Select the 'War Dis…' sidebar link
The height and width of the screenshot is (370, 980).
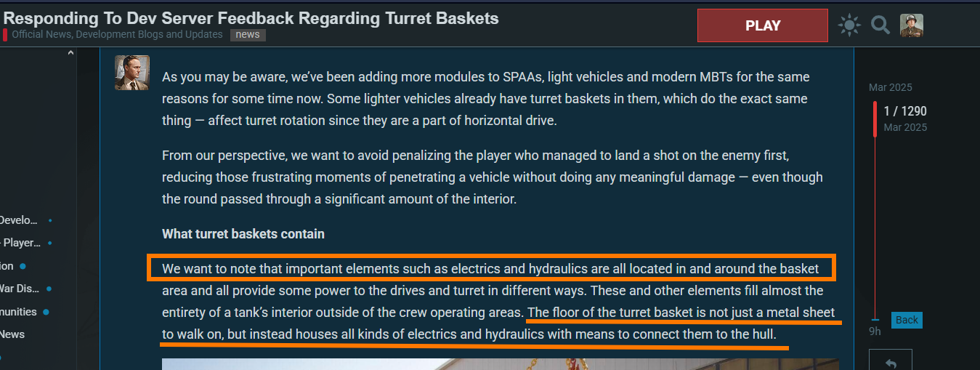19,289
